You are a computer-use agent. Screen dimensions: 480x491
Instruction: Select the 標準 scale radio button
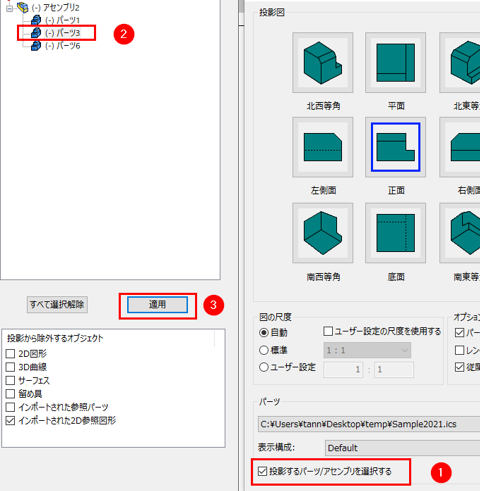click(x=264, y=350)
